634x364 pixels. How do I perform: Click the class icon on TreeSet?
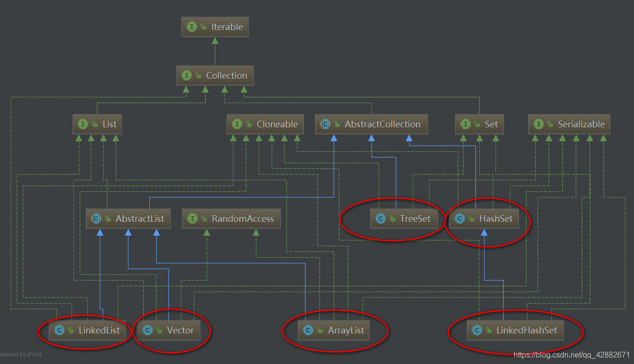[380, 219]
